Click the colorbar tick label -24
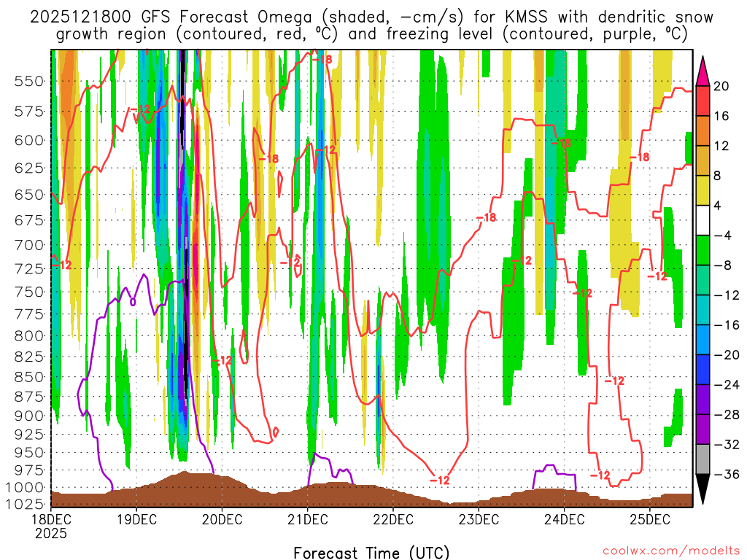Image resolution: width=747 pixels, height=560 pixels. coord(727,385)
